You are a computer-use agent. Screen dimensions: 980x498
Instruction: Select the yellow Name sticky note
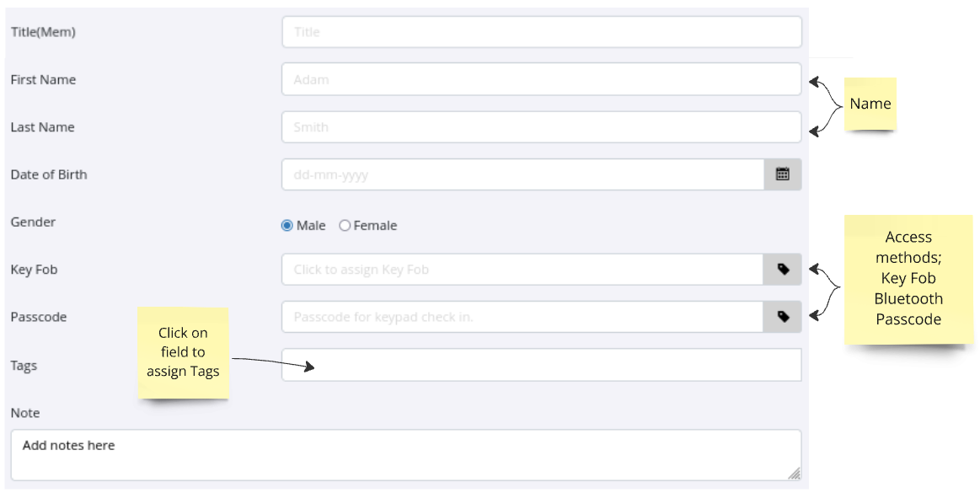870,104
